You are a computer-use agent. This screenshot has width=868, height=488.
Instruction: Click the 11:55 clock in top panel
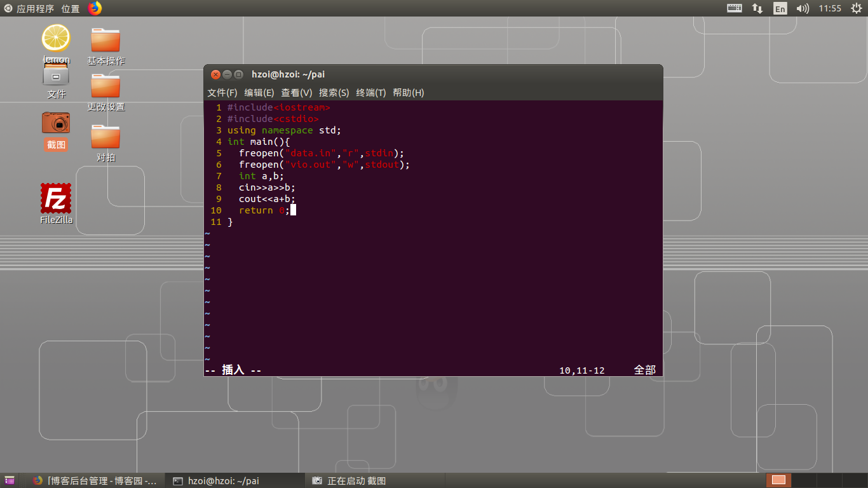pyautogui.click(x=830, y=8)
